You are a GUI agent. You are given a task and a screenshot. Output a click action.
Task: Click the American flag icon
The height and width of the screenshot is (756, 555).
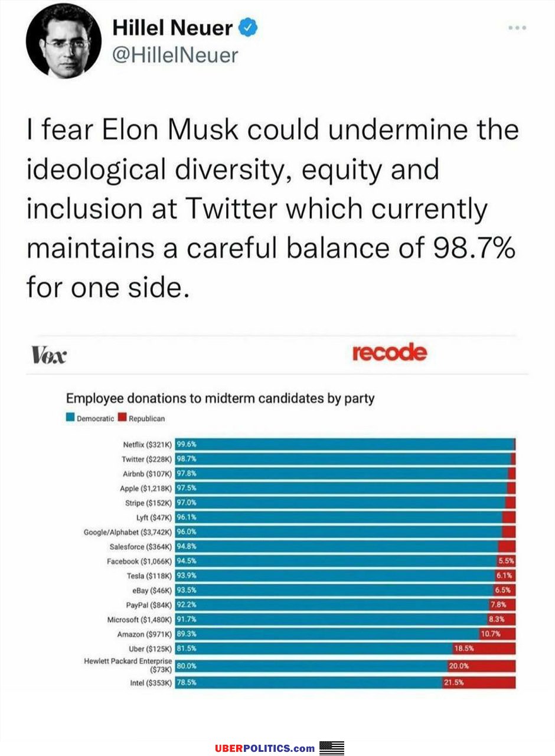(x=332, y=748)
